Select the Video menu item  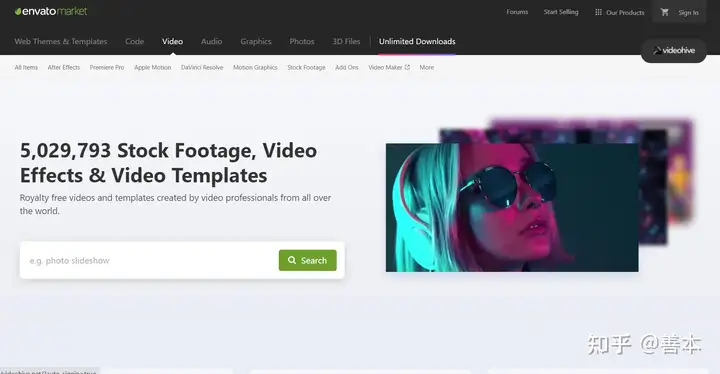(x=172, y=41)
